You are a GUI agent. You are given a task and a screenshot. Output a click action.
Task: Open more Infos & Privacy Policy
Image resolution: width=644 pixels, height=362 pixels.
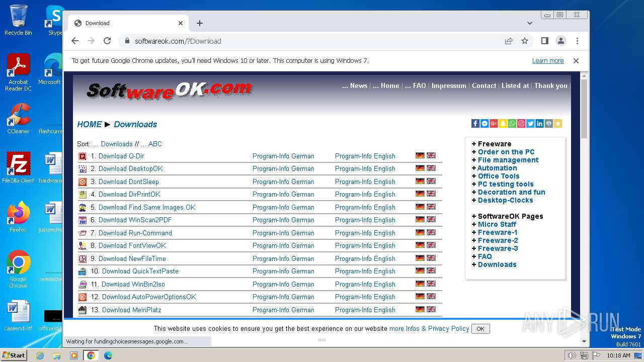429,328
